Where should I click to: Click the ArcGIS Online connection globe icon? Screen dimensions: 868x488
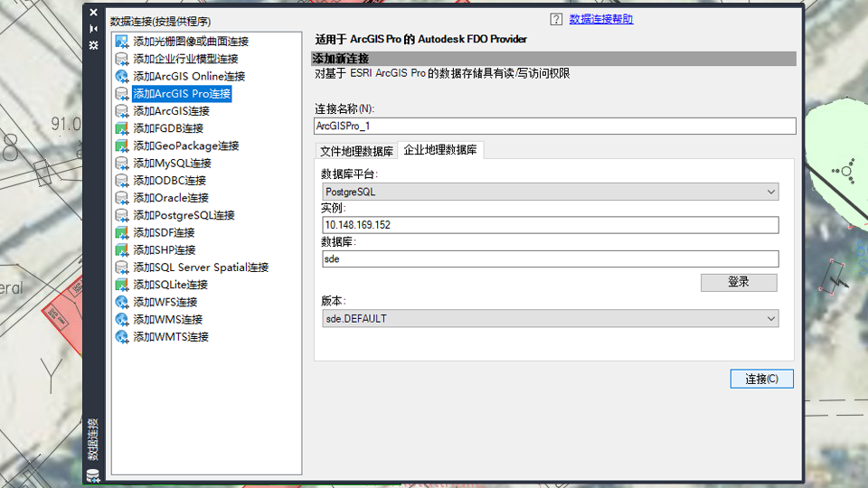coord(122,76)
